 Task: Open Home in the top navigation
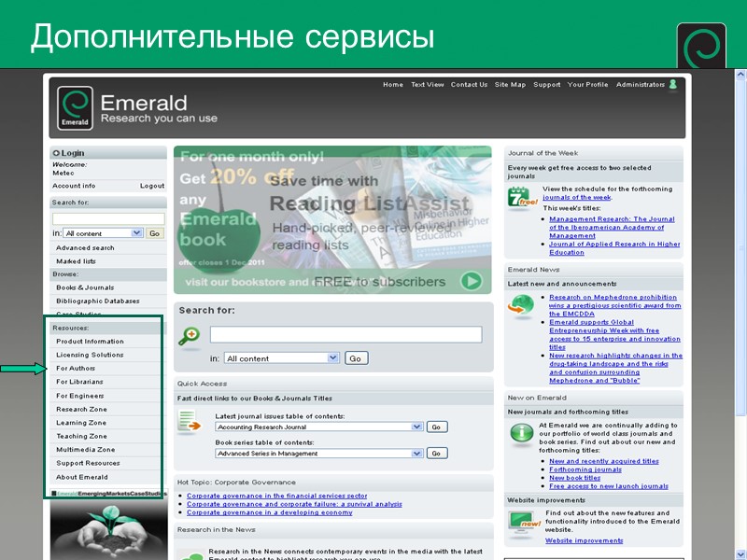point(393,85)
